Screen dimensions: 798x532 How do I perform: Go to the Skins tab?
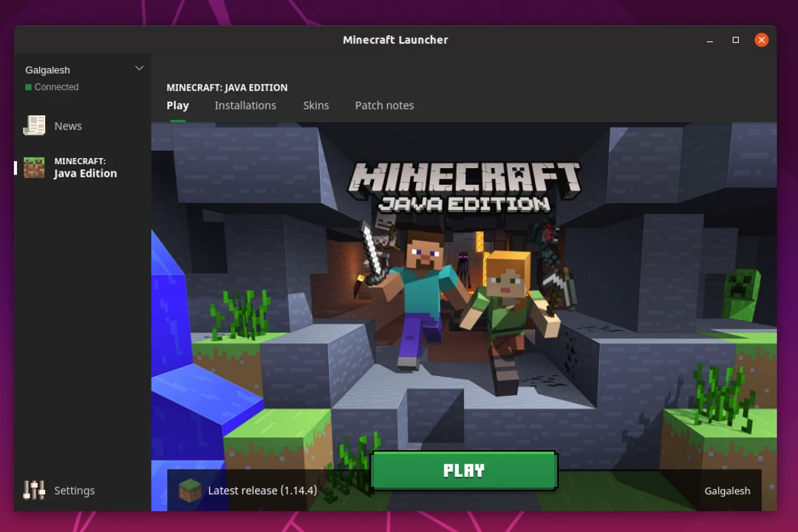[316, 106]
